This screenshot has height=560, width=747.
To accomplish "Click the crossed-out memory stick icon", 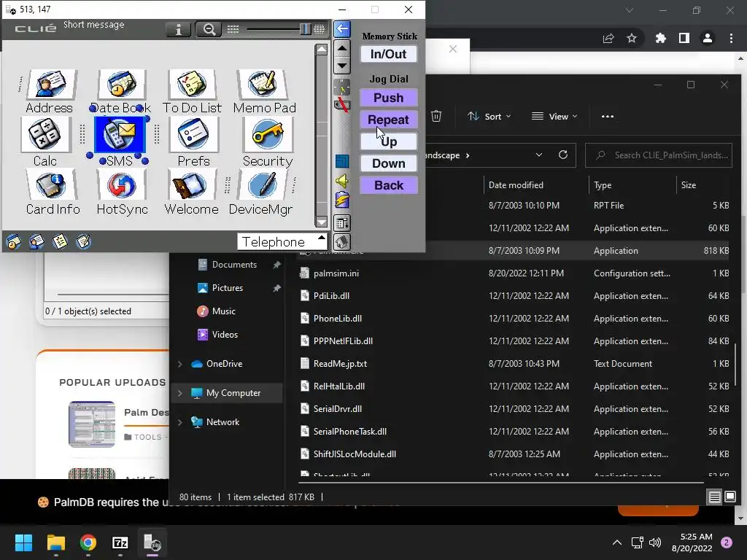I will point(342,104).
